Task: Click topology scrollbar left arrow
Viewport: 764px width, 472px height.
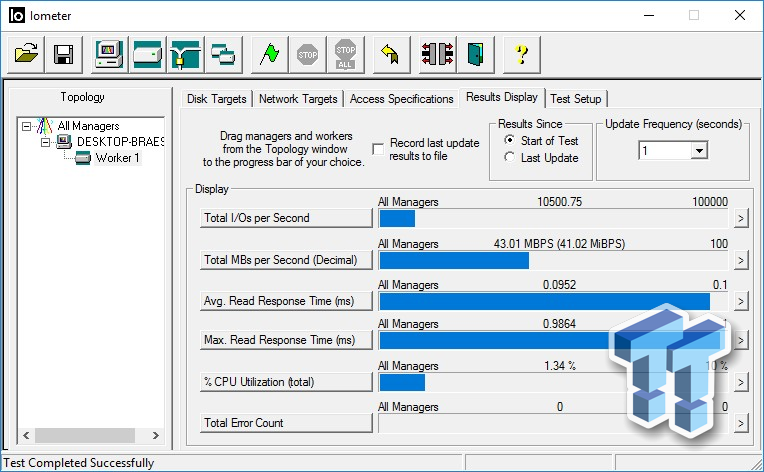Action: tap(26, 435)
